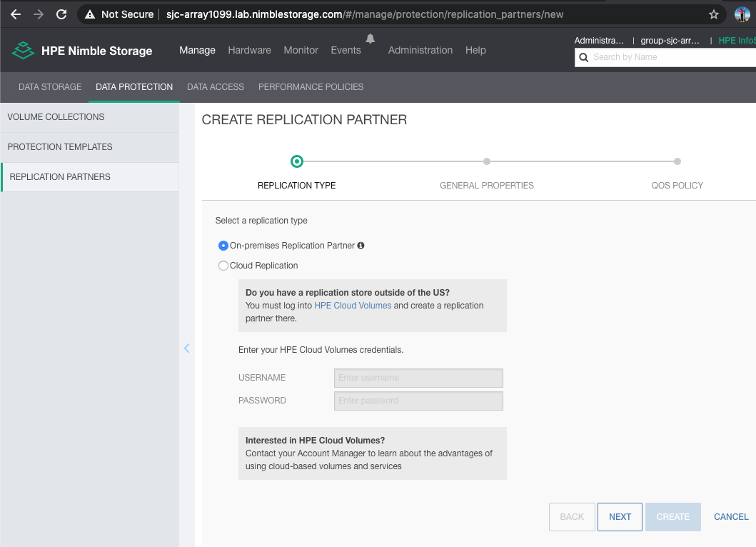756x547 pixels.
Task: Open the Manage menu
Action: pos(197,50)
